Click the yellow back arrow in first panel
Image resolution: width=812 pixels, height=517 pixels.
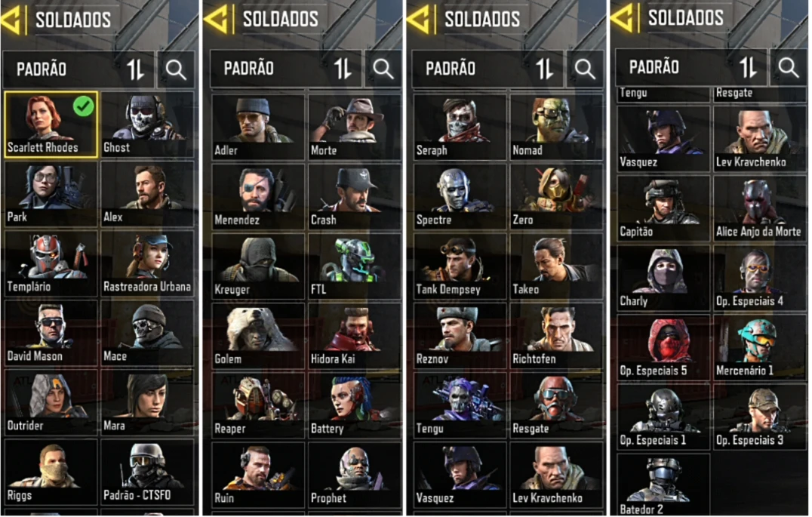click(11, 19)
